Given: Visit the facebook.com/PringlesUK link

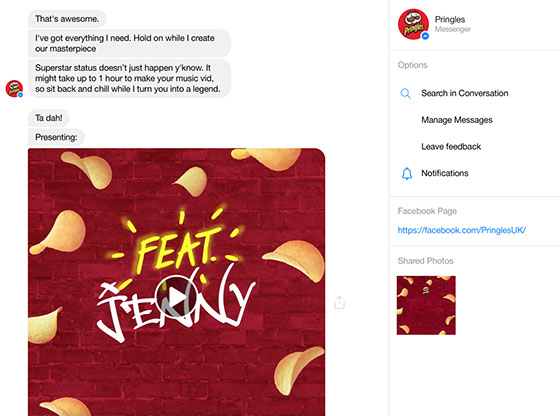Looking at the screenshot, I should tap(461, 230).
